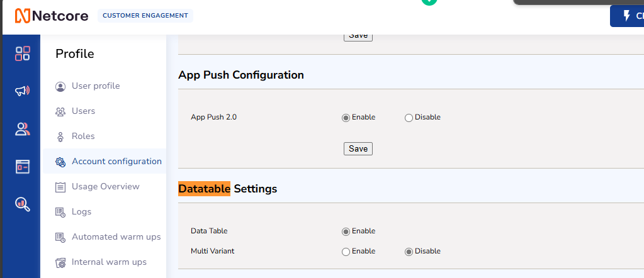Open the Users menu item

[x=83, y=111]
